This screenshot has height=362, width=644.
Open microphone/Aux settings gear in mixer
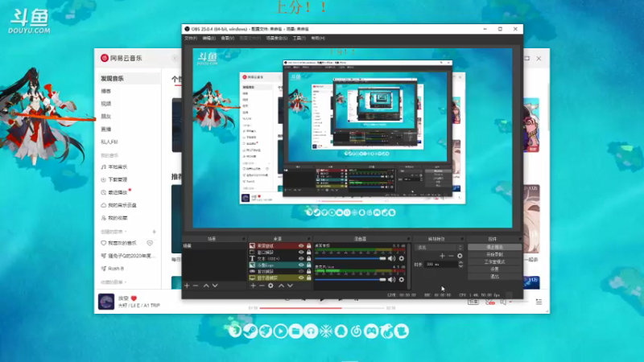point(402,279)
